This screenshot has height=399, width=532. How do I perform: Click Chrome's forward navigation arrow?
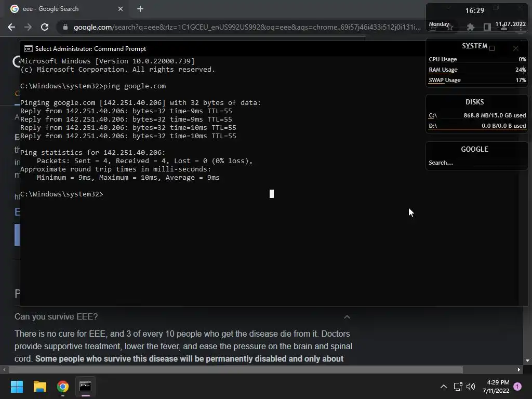(28, 27)
